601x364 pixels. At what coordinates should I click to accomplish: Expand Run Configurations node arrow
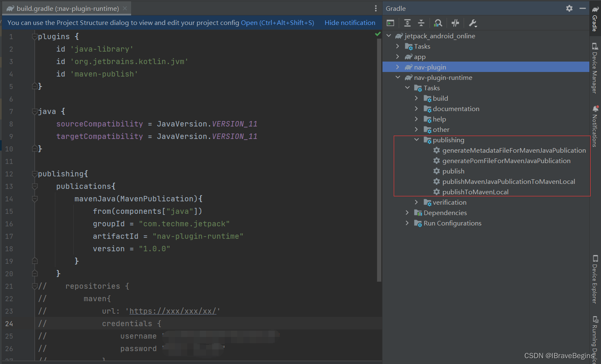click(407, 223)
